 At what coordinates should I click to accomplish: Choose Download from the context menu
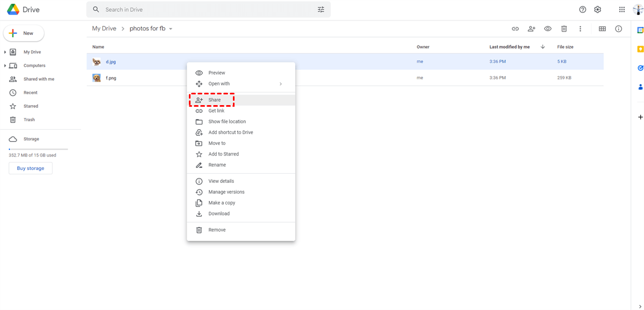pos(219,213)
